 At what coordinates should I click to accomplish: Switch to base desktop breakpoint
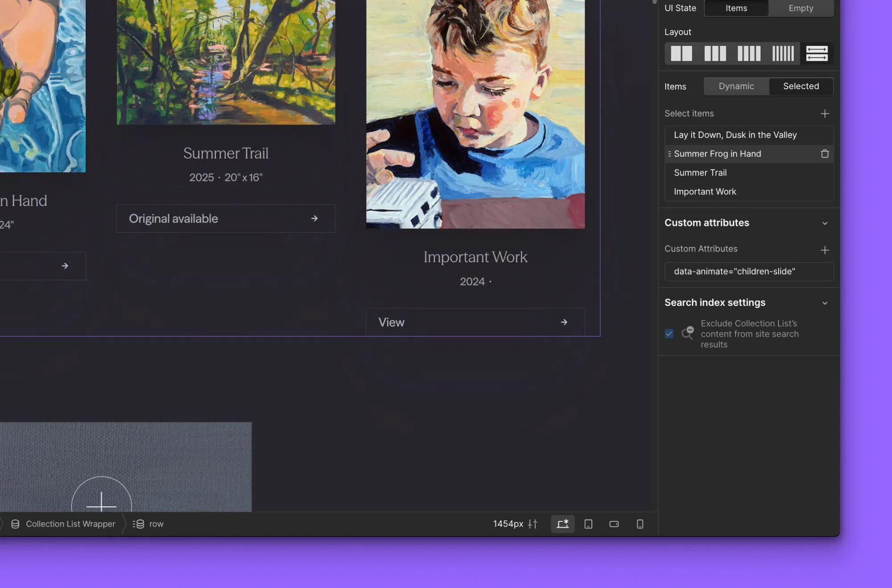pyautogui.click(x=562, y=524)
